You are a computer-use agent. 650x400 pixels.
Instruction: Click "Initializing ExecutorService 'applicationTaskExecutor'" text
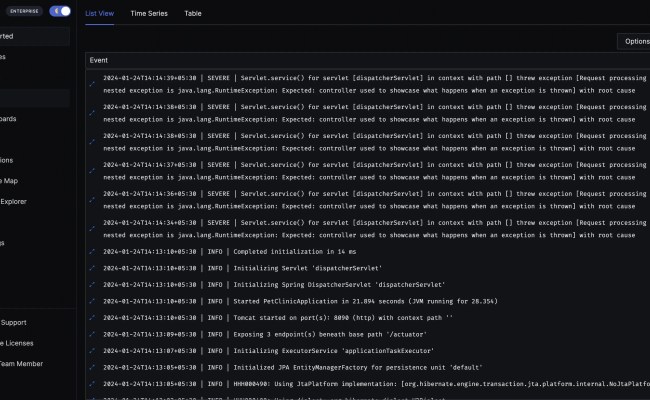point(334,351)
